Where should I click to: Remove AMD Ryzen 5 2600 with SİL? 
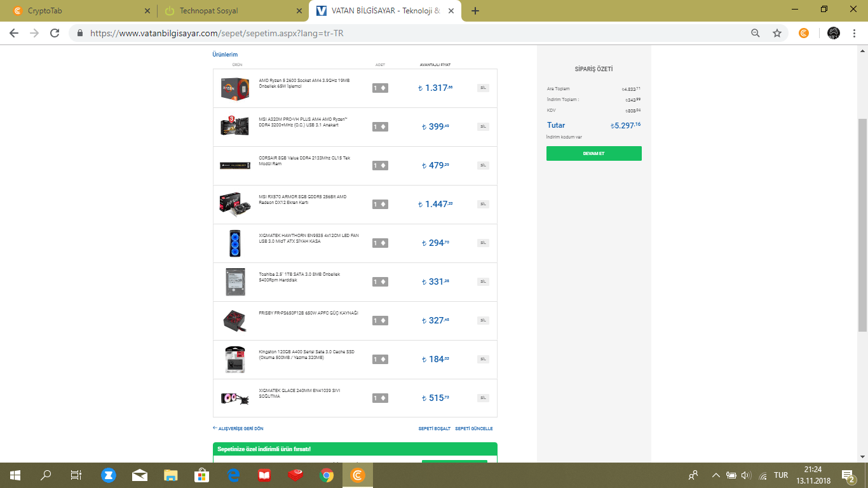click(484, 88)
